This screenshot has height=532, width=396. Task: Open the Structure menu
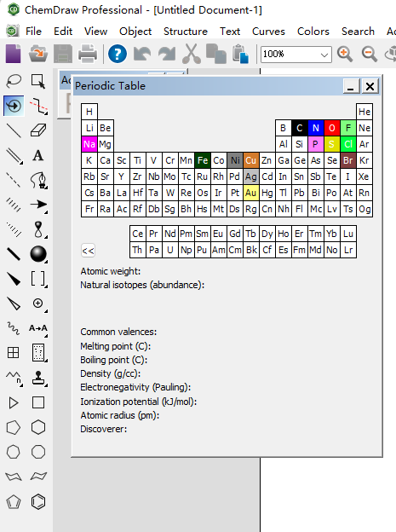pyautogui.click(x=186, y=32)
